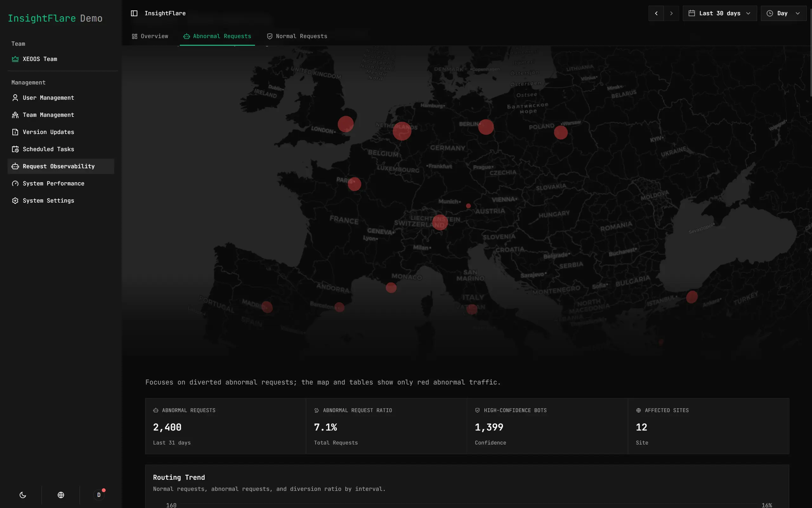Click the calendar icon in date range selector
Viewport: 812px width, 508px height.
pyautogui.click(x=691, y=13)
